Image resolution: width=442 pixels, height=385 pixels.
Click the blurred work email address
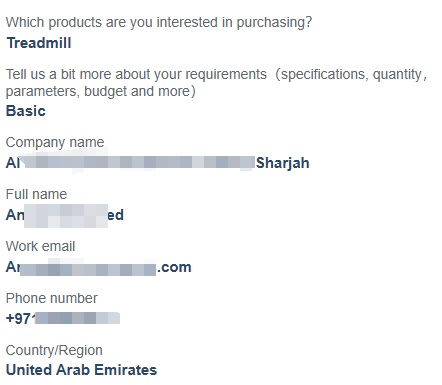[98, 267]
